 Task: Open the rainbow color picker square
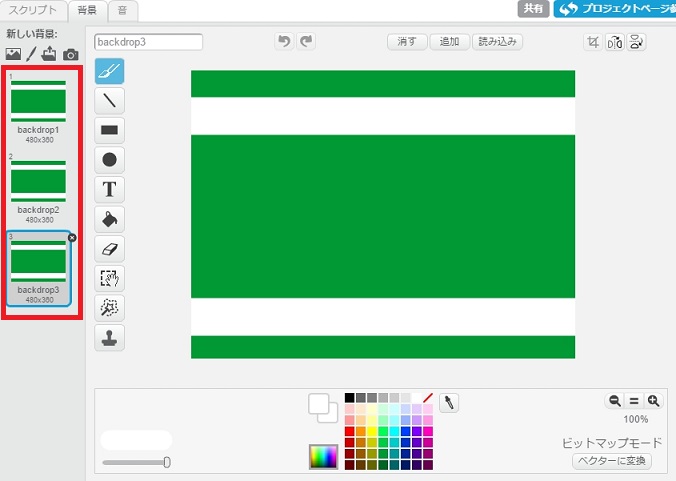coord(323,457)
